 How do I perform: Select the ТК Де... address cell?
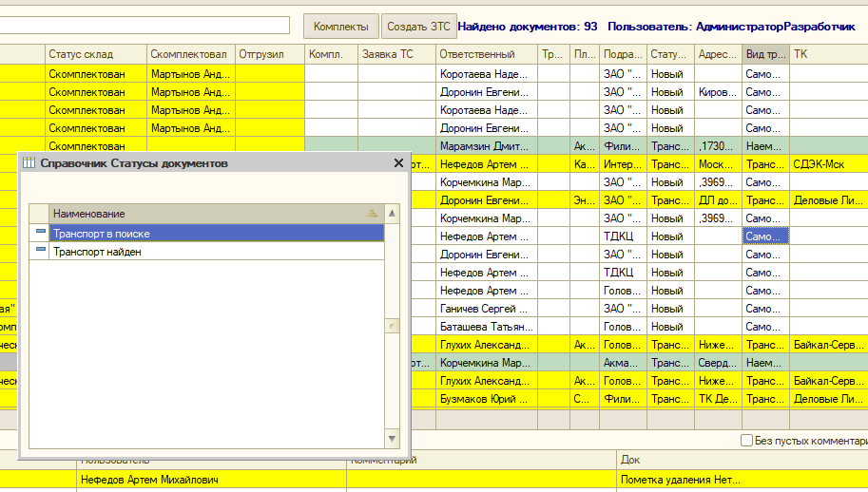(x=718, y=399)
